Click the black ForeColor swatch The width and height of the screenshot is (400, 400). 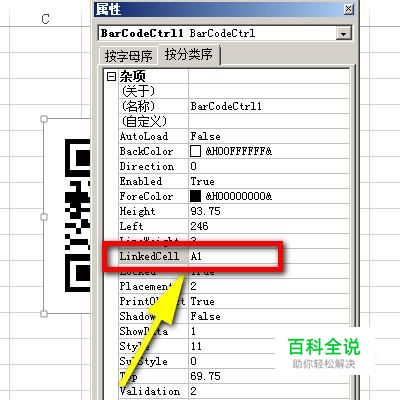coord(195,196)
